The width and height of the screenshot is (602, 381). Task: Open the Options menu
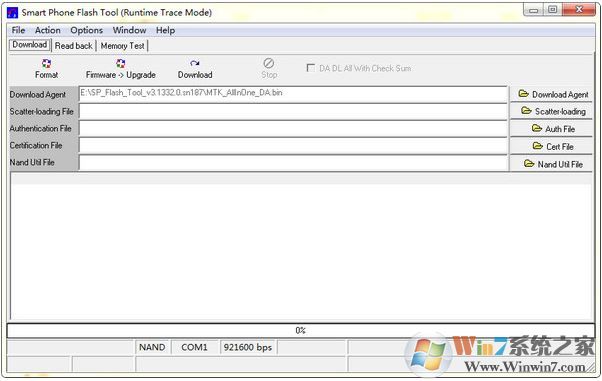(x=86, y=30)
